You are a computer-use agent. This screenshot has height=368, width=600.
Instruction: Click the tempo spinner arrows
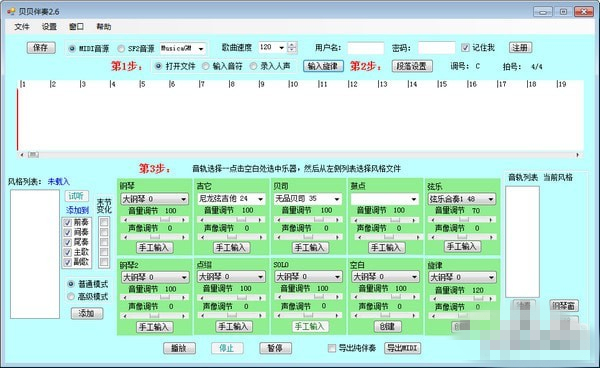click(x=292, y=47)
